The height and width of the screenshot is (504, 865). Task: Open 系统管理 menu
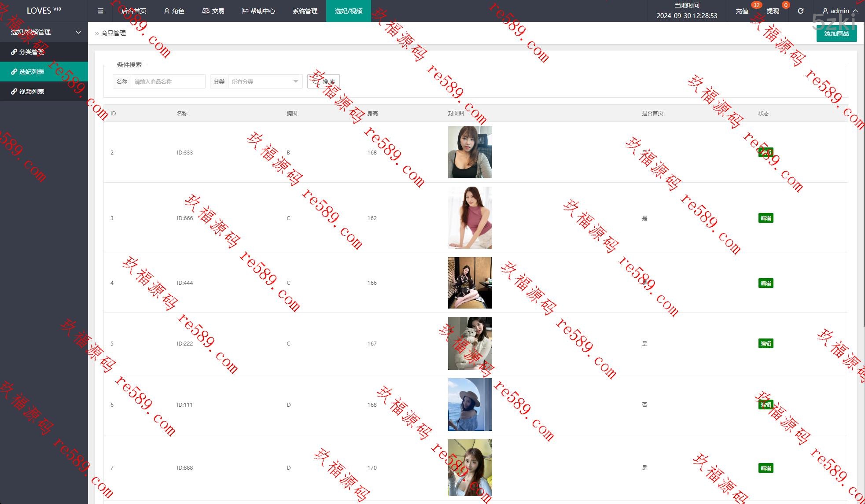[x=305, y=11]
